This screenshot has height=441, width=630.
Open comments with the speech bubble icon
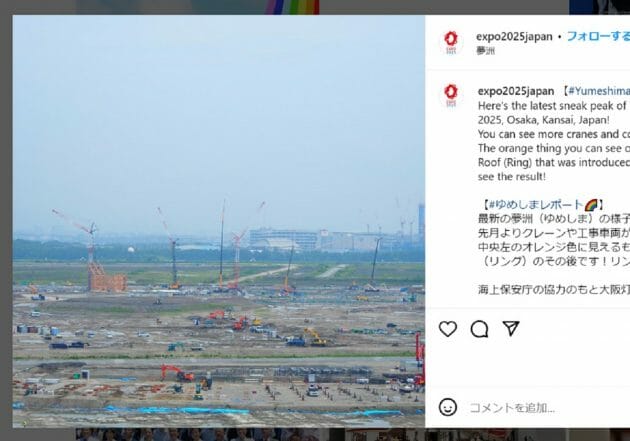[479, 329]
